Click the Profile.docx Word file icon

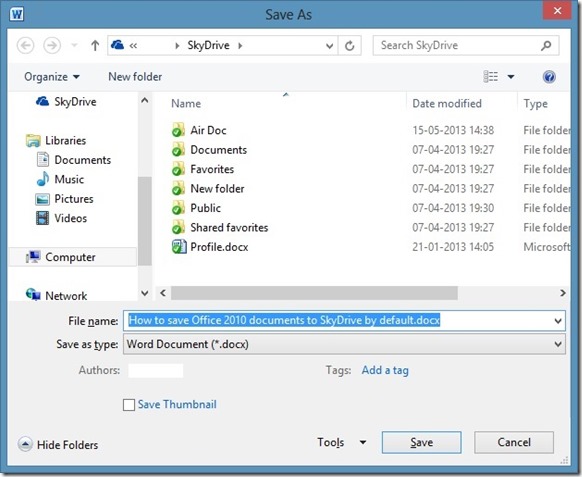point(179,247)
